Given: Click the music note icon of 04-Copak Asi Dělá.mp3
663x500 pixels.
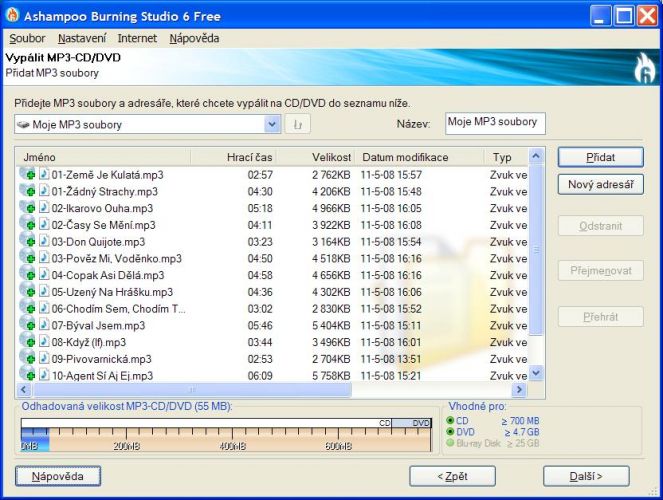Looking at the screenshot, I should click(44, 274).
